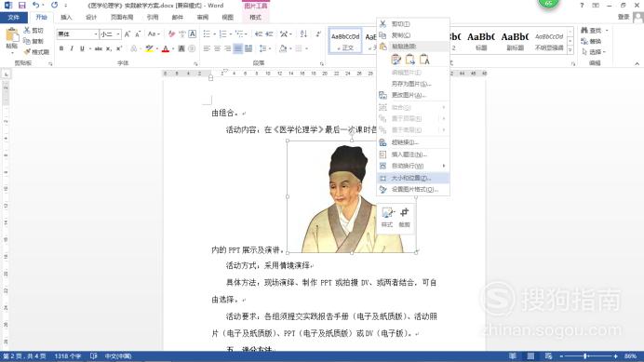Image resolution: width=644 pixels, height=362 pixels.
Task: Switch to read mode view in status bar
Action: [513, 355]
